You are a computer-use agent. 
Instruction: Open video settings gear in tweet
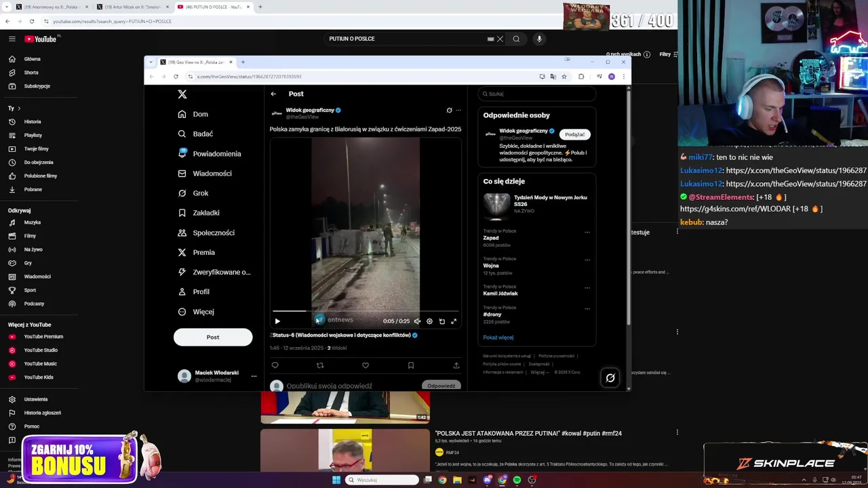(x=429, y=321)
